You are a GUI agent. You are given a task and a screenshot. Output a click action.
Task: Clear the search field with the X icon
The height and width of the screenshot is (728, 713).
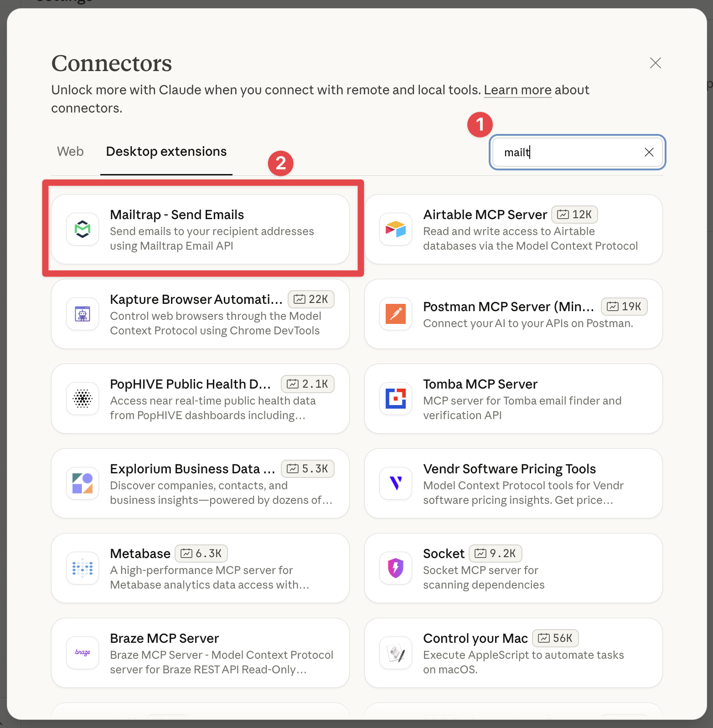[x=649, y=152]
